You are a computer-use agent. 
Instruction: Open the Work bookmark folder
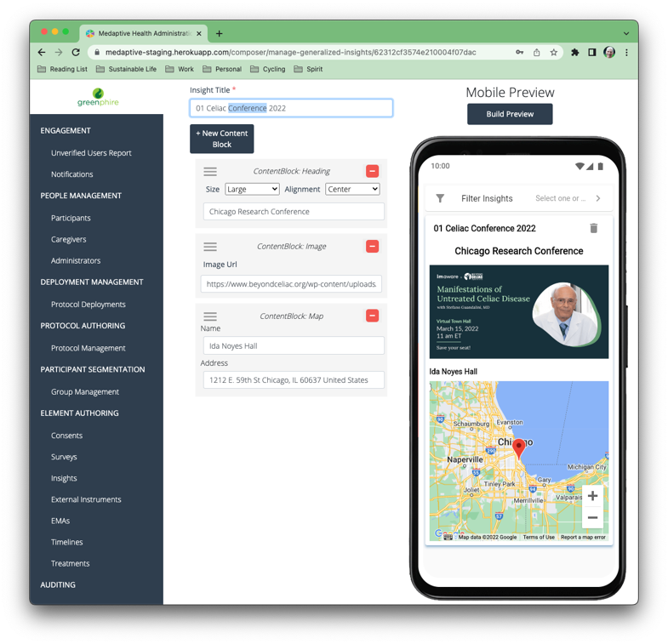[x=180, y=69]
